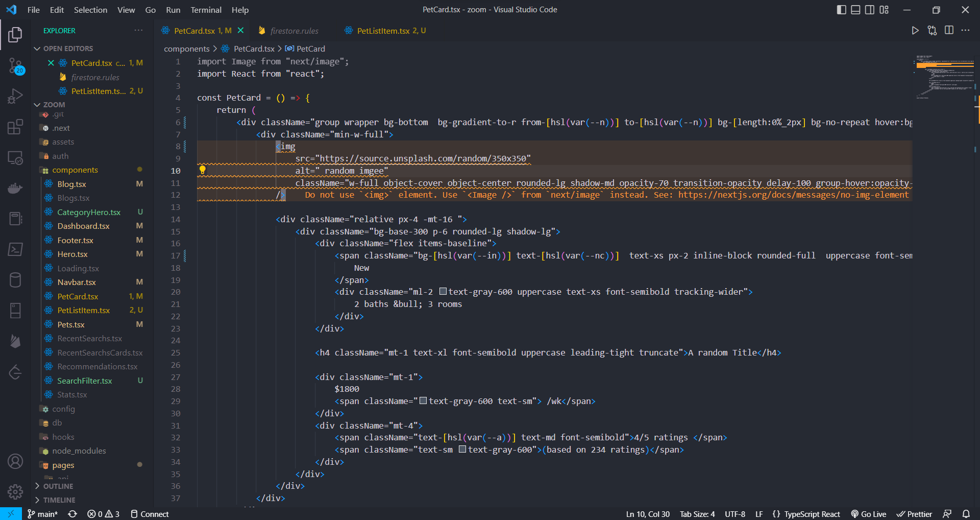Expand the node_modules folder
980x520 pixels.
(x=79, y=451)
